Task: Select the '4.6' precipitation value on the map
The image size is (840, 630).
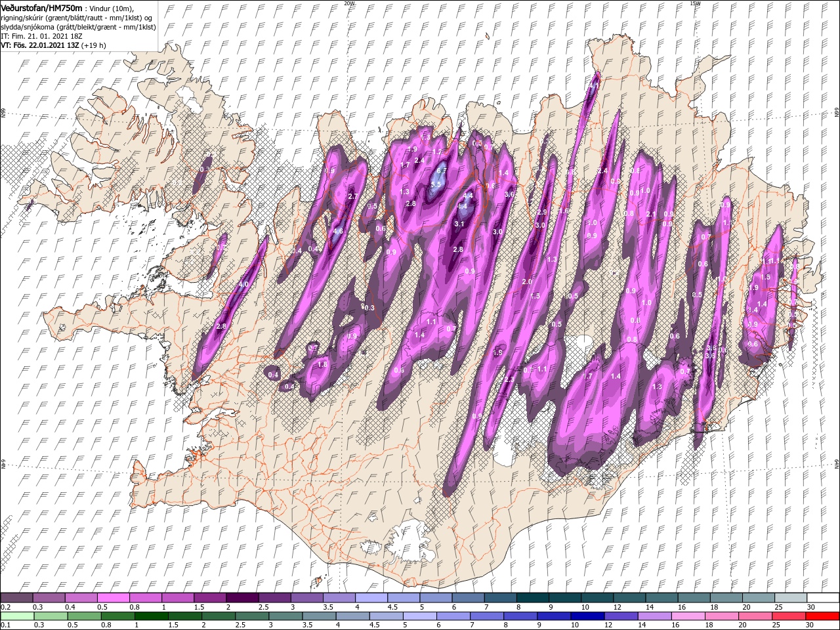Action: [x=339, y=231]
